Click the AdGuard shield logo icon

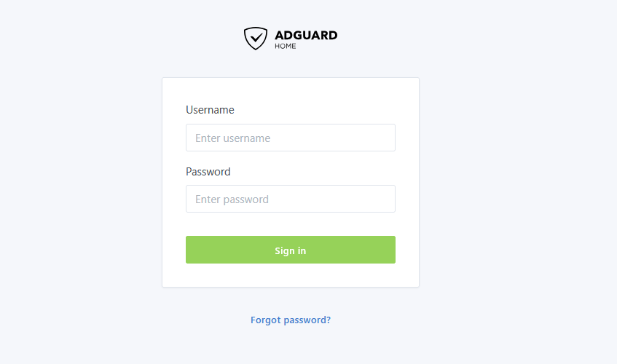pyautogui.click(x=256, y=38)
